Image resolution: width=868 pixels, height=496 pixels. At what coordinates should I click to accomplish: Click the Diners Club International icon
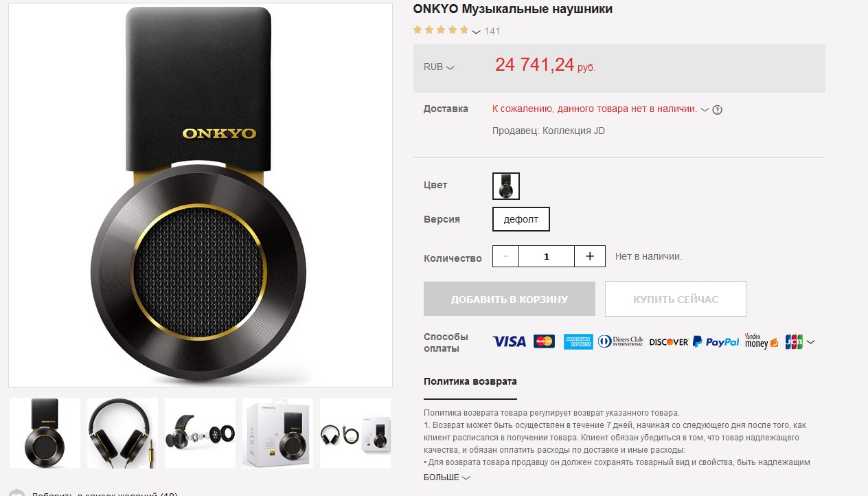pyautogui.click(x=620, y=341)
